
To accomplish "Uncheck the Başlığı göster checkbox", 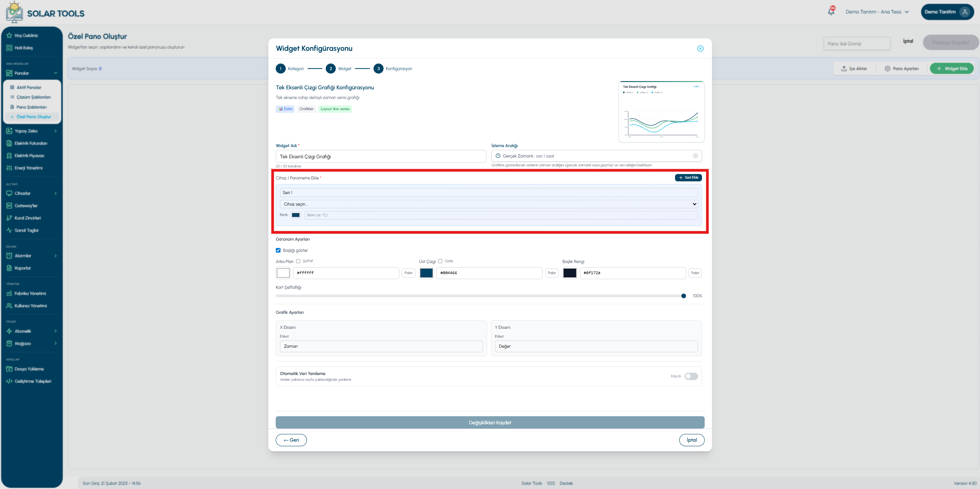I will coord(278,250).
